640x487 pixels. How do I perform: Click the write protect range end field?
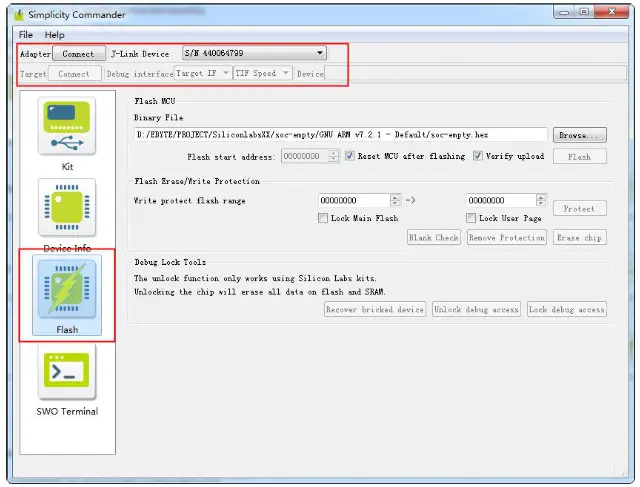[501, 200]
